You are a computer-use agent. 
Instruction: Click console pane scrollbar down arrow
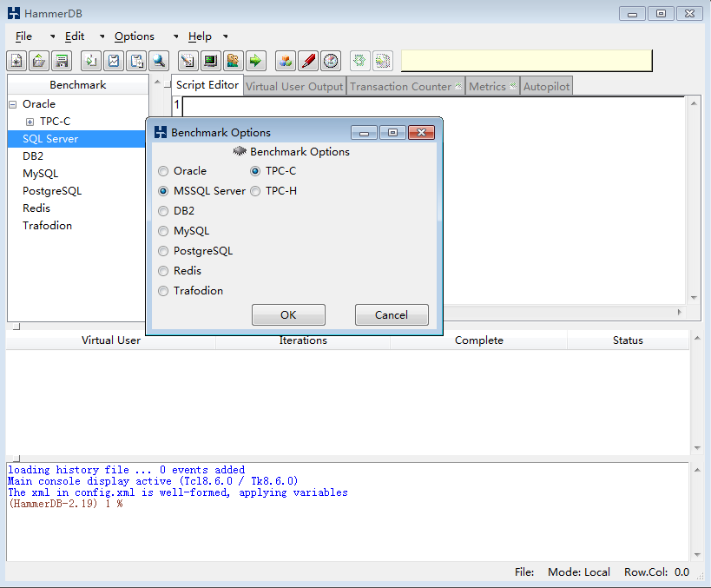(x=697, y=555)
